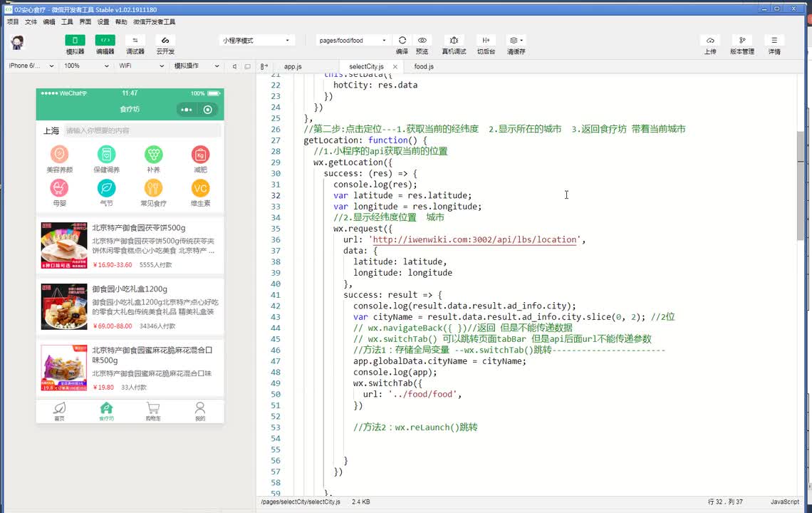Click the Upload (上传) icon
The width and height of the screenshot is (812, 513).
click(710, 41)
